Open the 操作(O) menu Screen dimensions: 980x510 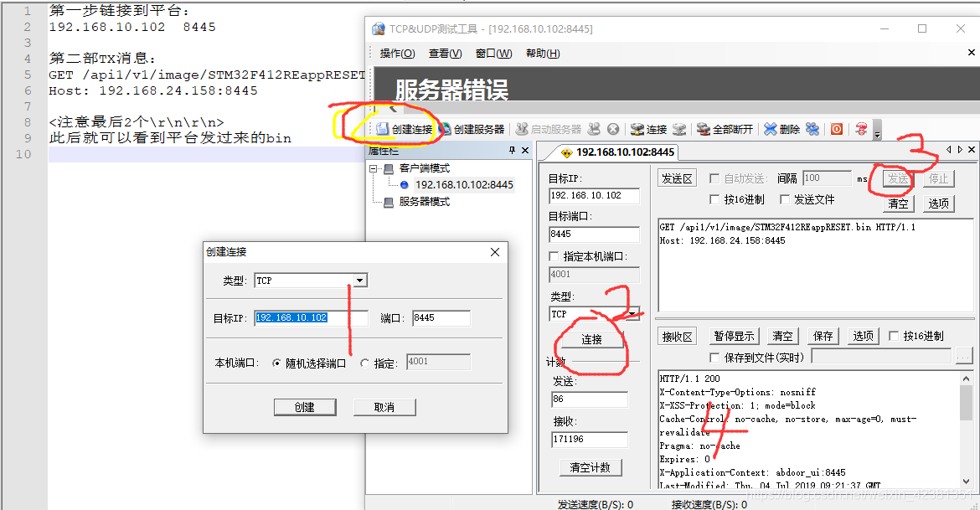398,54
